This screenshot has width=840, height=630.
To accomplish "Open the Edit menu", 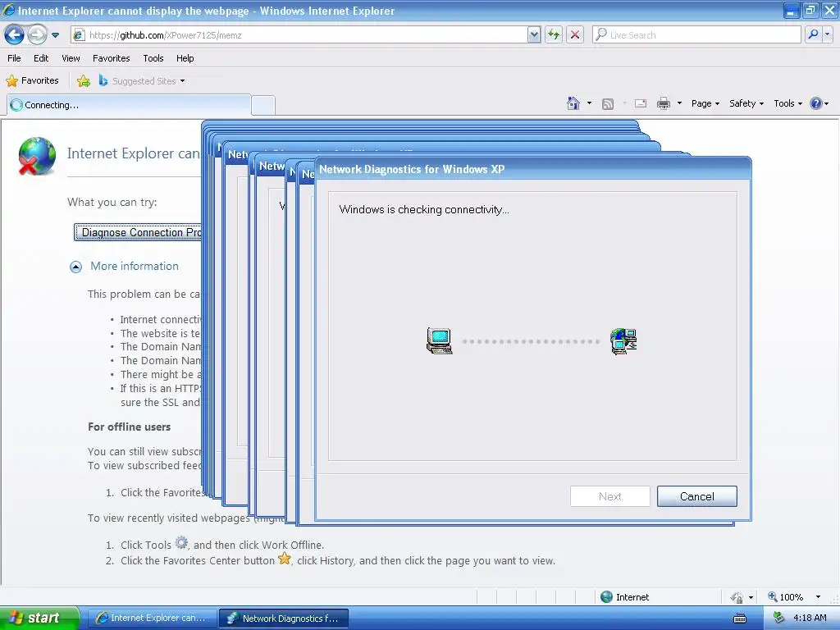I will 41,58.
